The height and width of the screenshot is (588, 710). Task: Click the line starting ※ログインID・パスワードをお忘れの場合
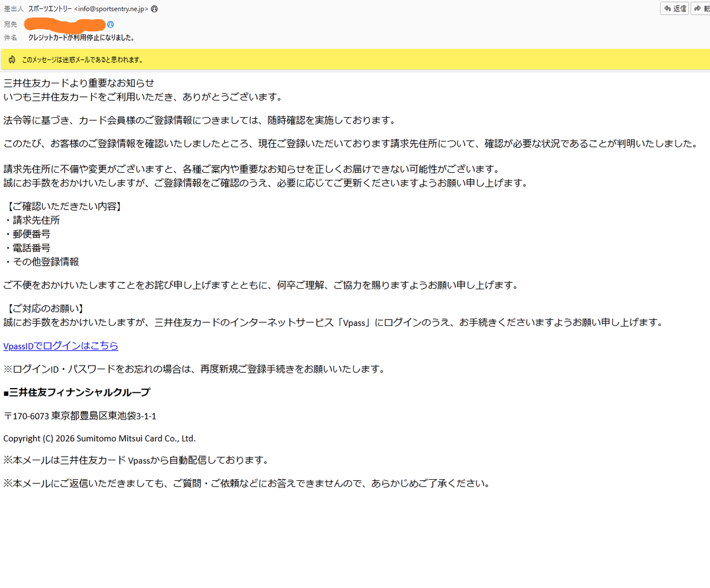(194, 369)
